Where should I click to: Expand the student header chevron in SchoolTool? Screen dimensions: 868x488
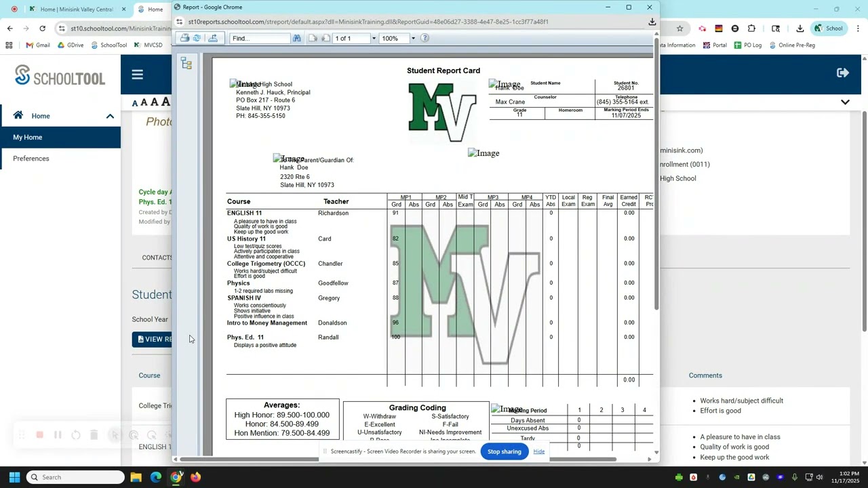tap(845, 102)
